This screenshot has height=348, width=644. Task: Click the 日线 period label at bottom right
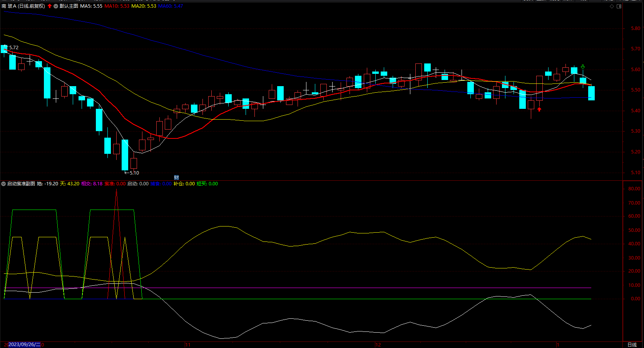(x=632, y=345)
